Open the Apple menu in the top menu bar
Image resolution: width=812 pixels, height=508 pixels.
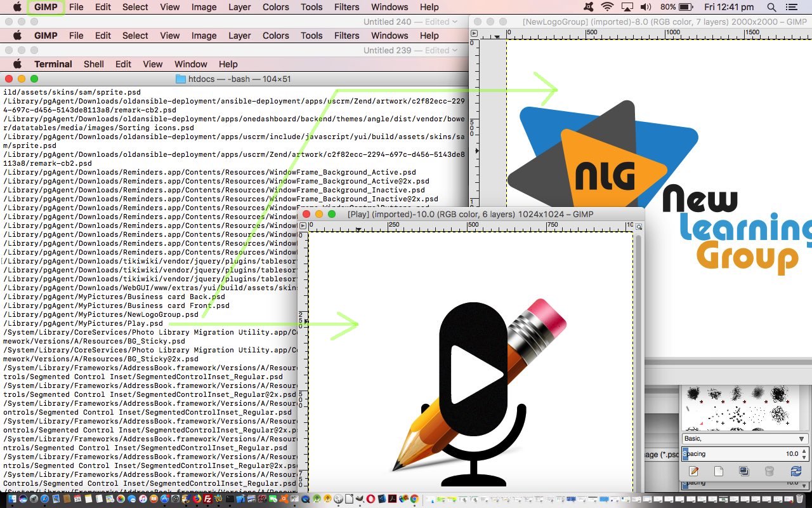pos(17,7)
